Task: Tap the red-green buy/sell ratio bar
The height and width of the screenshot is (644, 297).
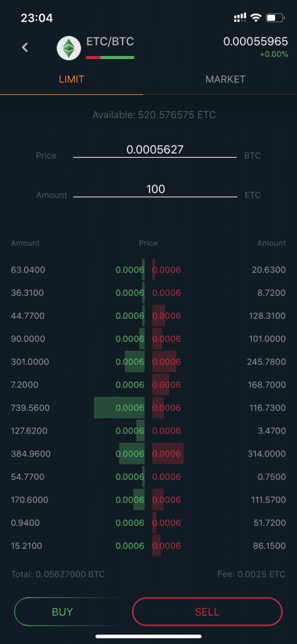Action: (x=111, y=57)
